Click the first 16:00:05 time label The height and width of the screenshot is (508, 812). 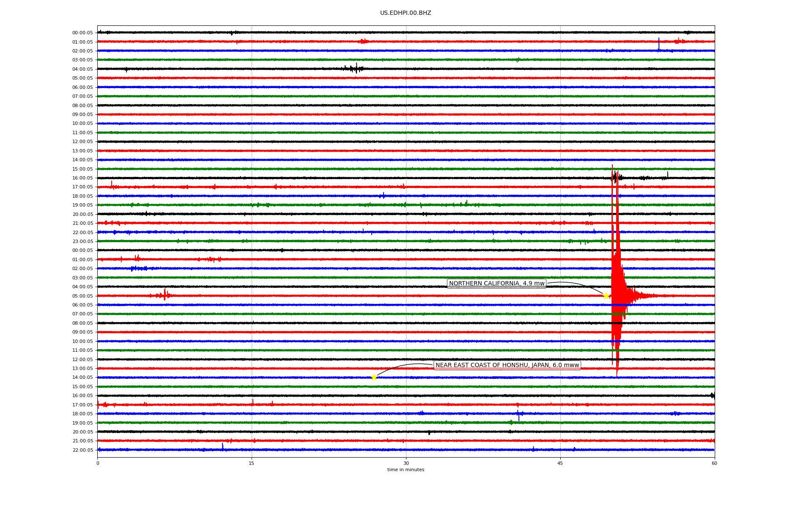(82, 178)
